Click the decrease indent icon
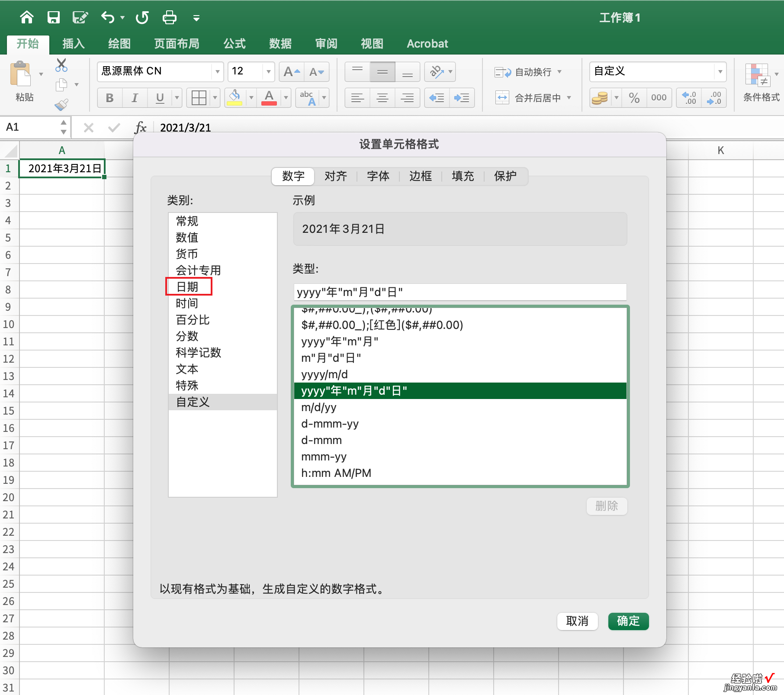This screenshot has width=784, height=695. (x=437, y=98)
